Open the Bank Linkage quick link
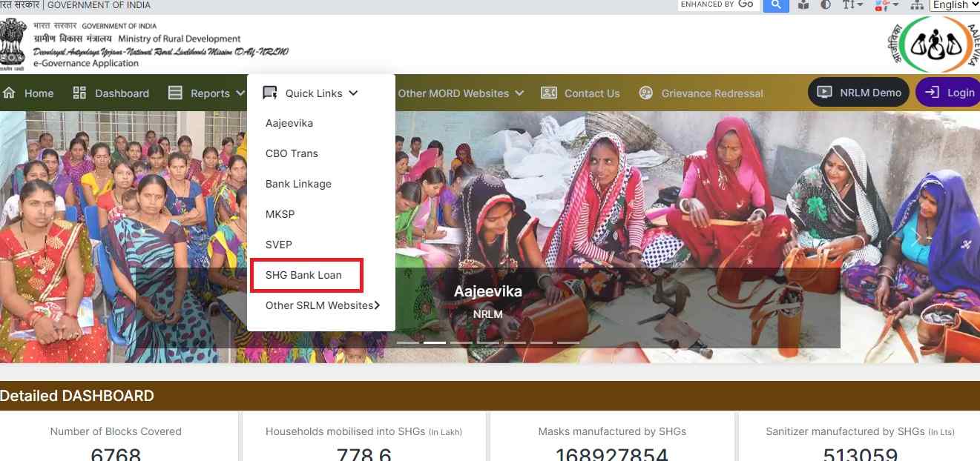Viewport: 980px width, 461px height. [298, 183]
